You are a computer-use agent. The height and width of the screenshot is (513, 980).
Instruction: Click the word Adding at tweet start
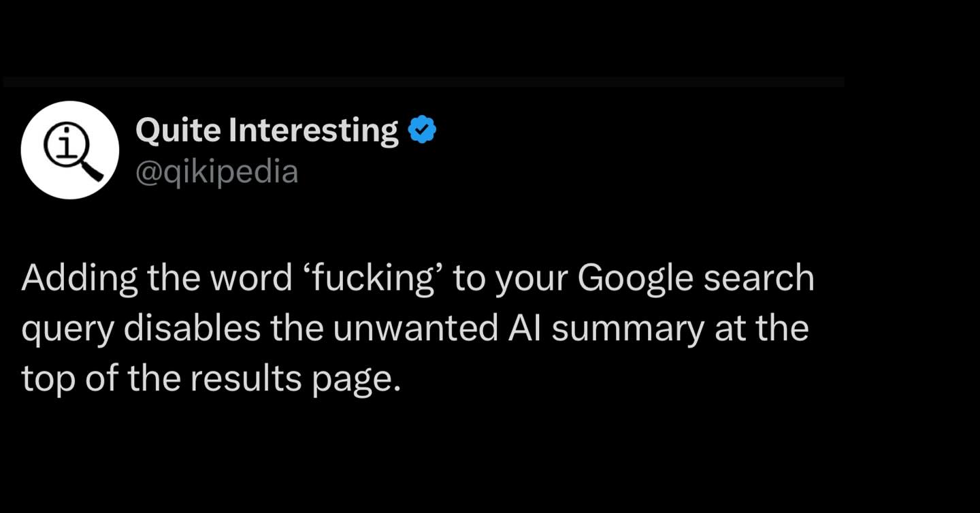point(79,280)
